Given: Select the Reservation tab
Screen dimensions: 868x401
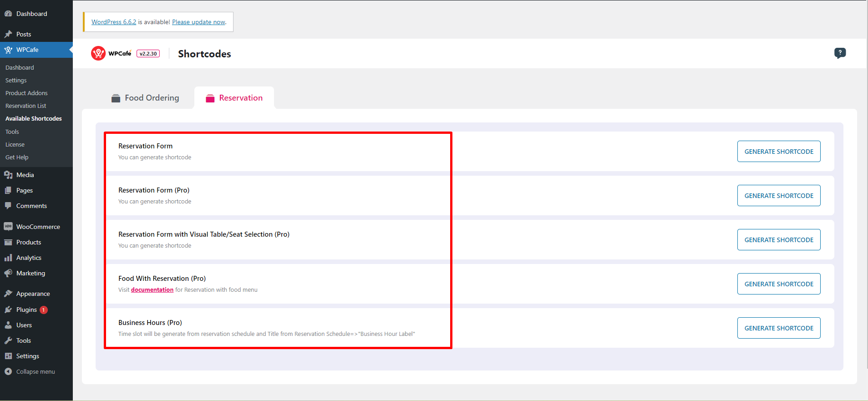Looking at the screenshot, I should point(234,98).
